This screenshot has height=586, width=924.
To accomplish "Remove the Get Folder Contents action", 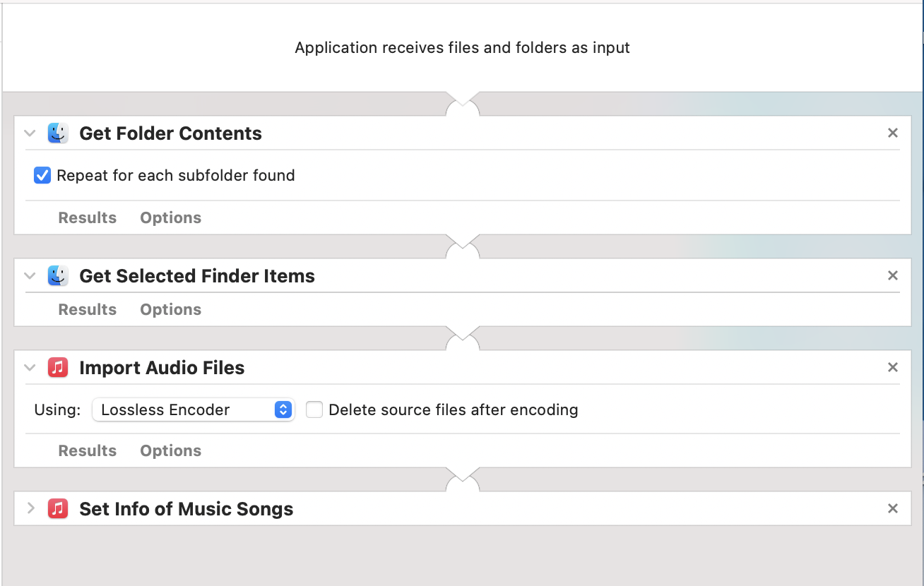I will point(893,133).
